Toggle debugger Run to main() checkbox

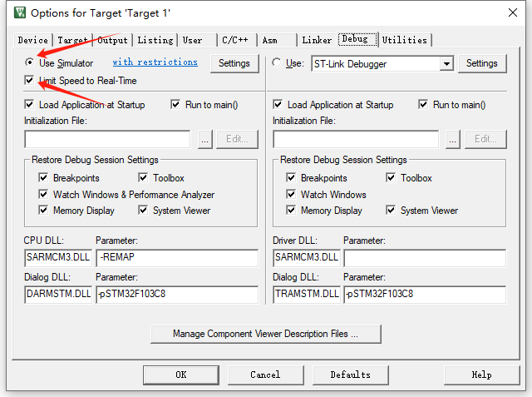point(423,104)
